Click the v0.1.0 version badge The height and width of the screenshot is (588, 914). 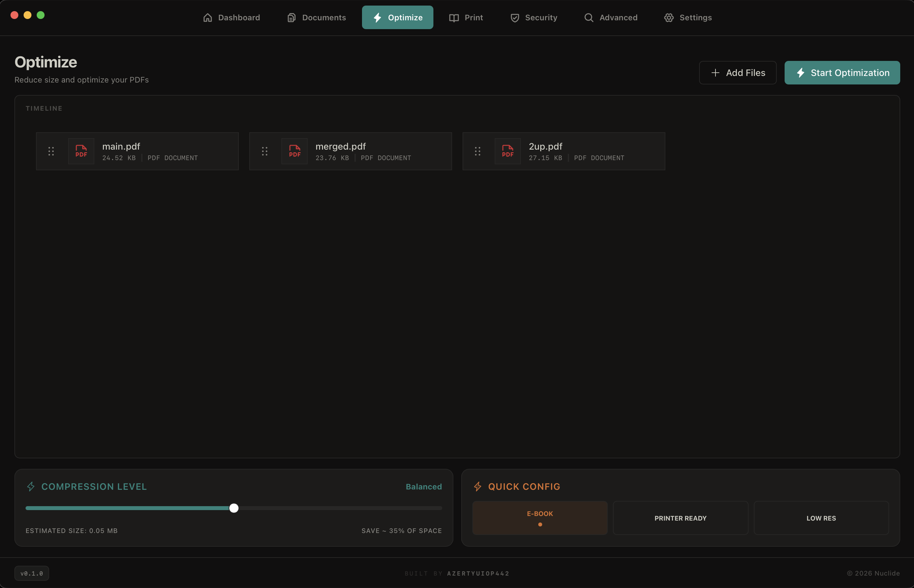32,573
